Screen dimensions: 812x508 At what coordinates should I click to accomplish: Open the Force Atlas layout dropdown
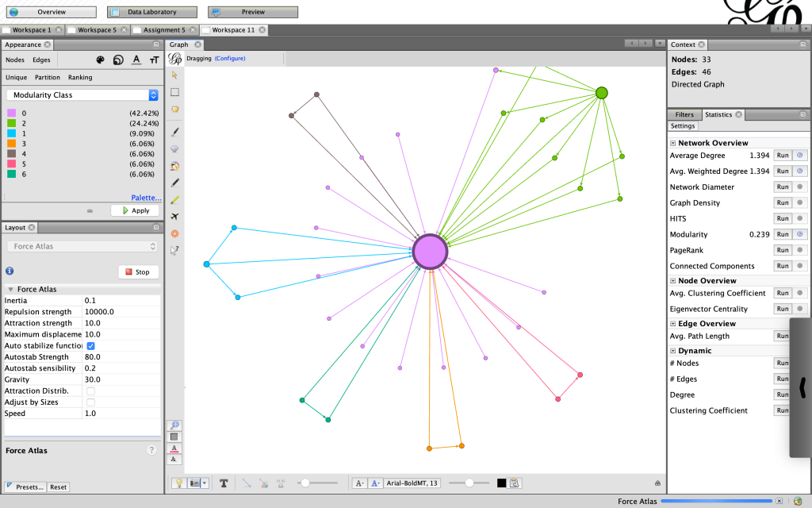[x=82, y=247]
